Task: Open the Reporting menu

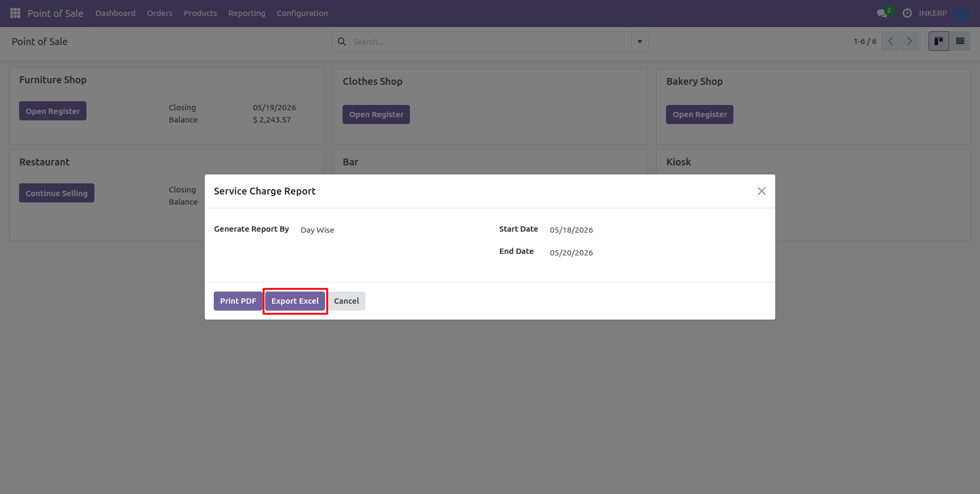Action: pos(247,13)
